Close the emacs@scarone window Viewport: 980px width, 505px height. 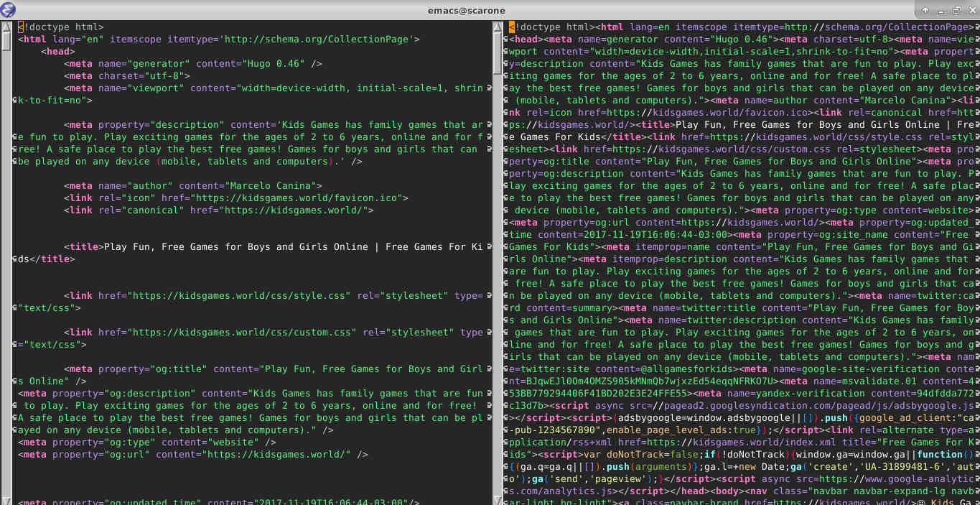point(971,10)
